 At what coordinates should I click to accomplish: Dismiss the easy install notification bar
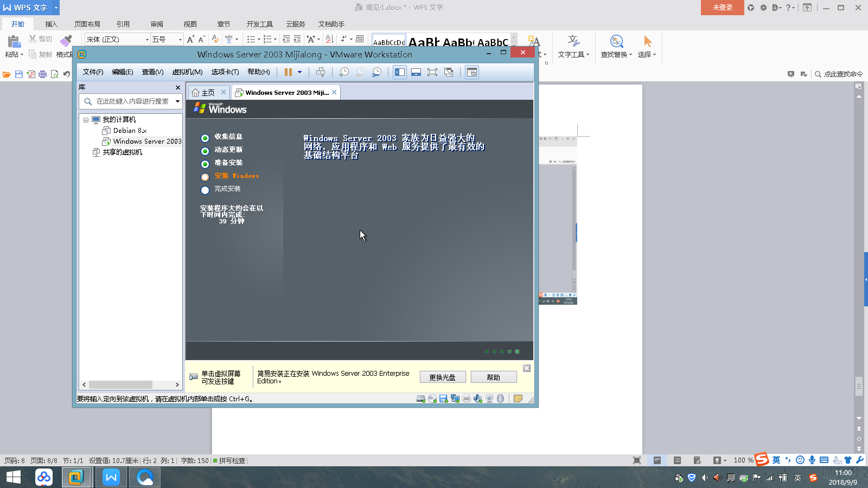click(x=526, y=368)
